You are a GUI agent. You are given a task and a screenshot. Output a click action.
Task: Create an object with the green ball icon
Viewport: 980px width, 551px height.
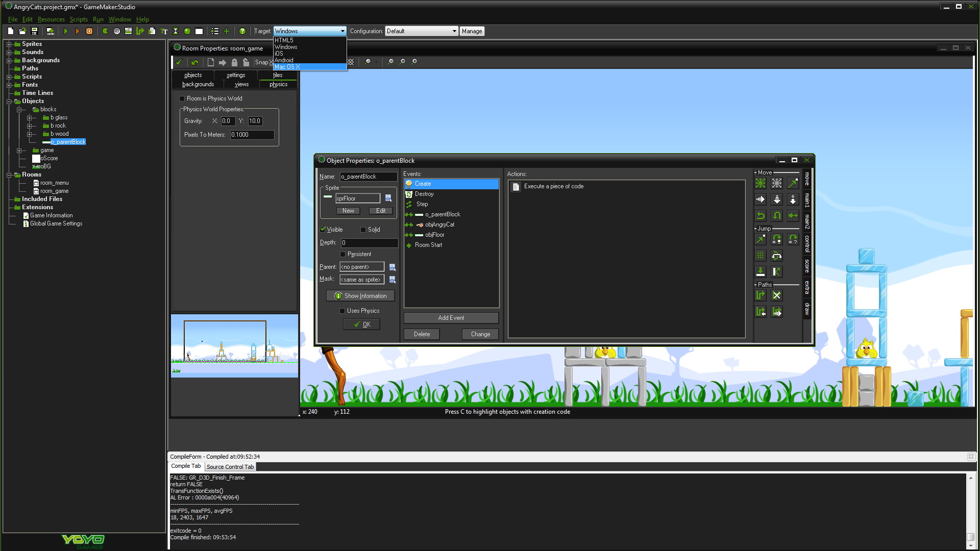pos(187,31)
